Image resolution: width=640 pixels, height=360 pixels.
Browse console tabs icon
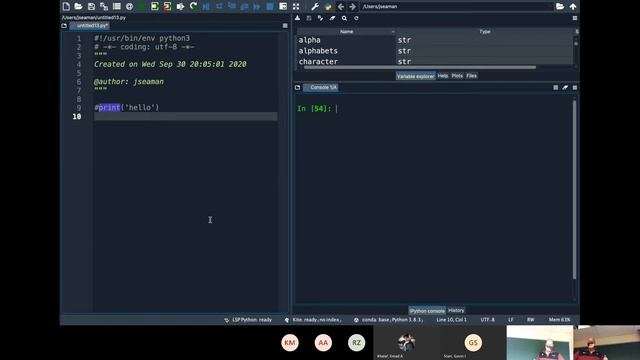pyautogui.click(x=298, y=87)
